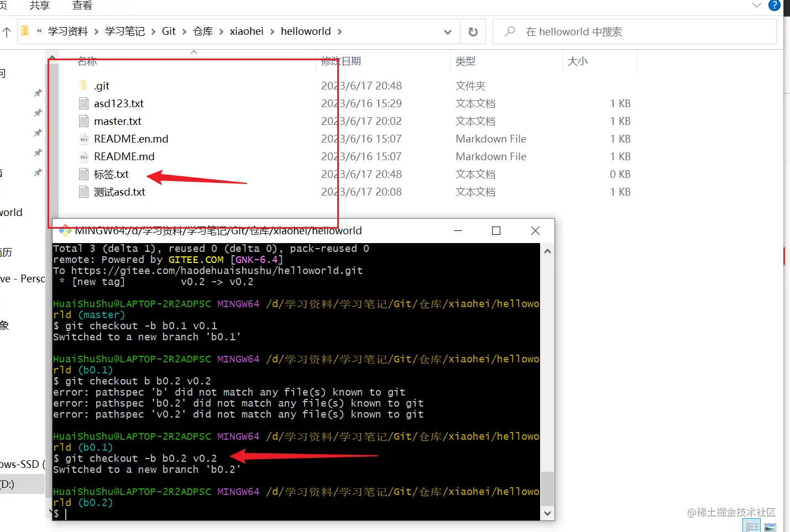790x532 pixels.
Task: Click folder icon in address bar
Action: [x=25, y=31]
